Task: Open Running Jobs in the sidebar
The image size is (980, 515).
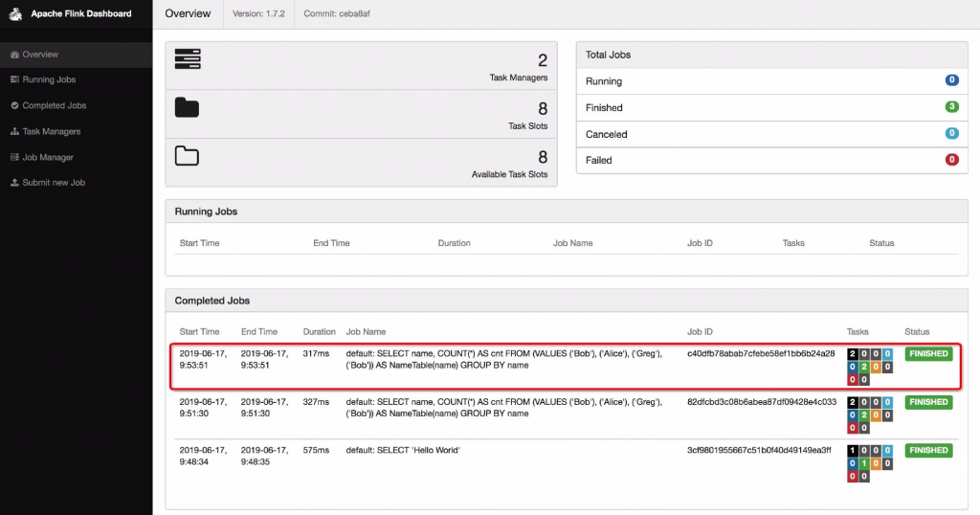Action: click(x=49, y=79)
